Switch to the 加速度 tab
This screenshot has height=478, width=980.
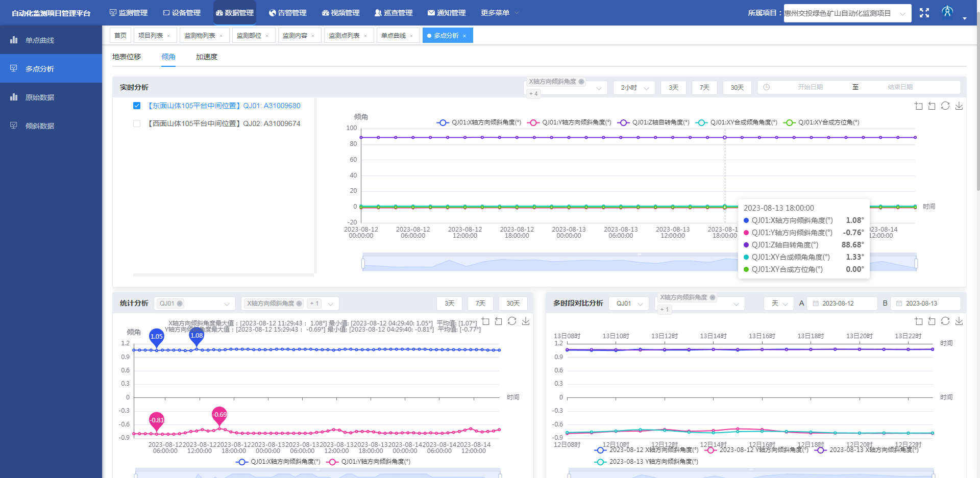pyautogui.click(x=207, y=57)
